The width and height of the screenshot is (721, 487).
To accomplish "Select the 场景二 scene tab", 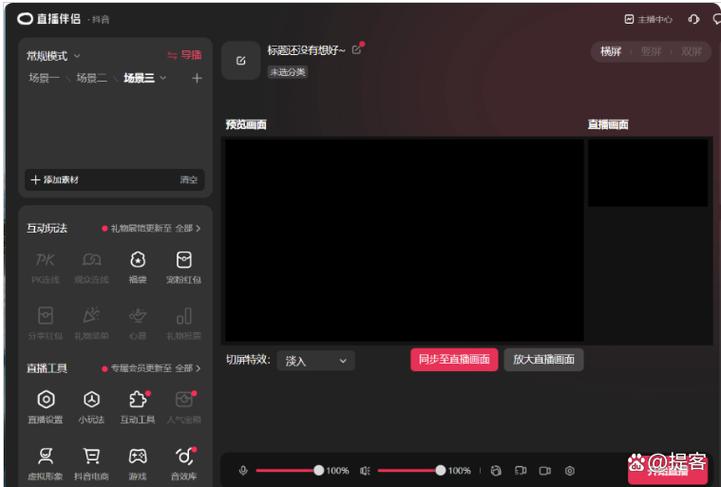I will point(91,78).
